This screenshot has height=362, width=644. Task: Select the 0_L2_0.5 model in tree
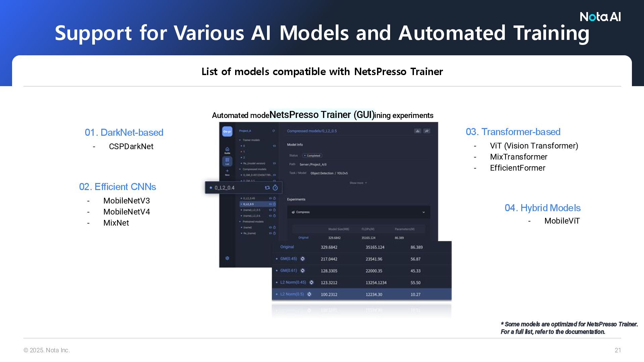point(249,204)
